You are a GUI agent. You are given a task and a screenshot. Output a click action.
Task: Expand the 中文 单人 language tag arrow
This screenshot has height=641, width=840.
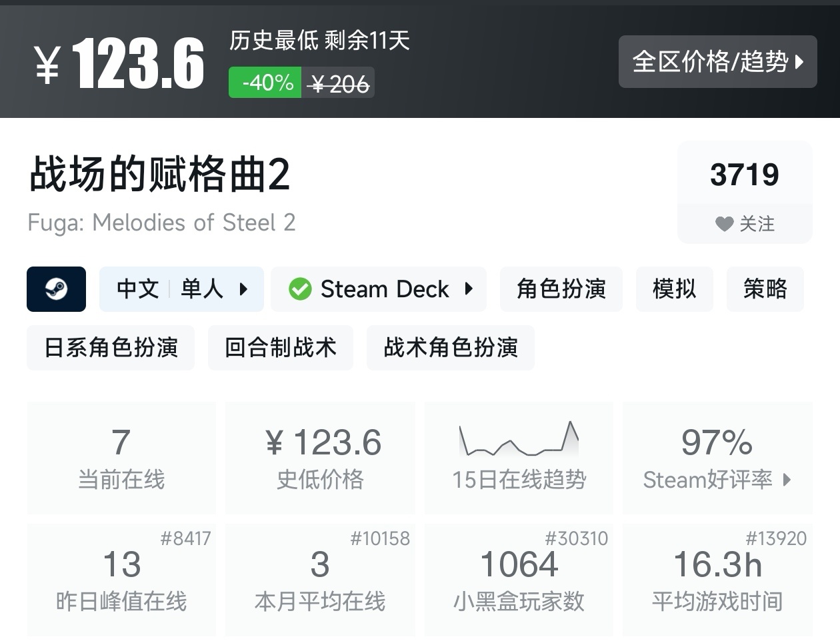[243, 289]
